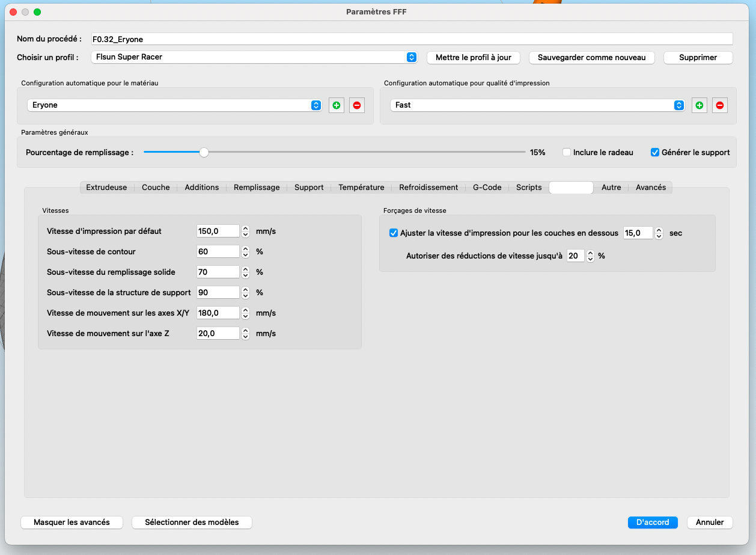This screenshot has width=756, height=555.
Task: Uncheck Générer le support
Action: pos(655,152)
